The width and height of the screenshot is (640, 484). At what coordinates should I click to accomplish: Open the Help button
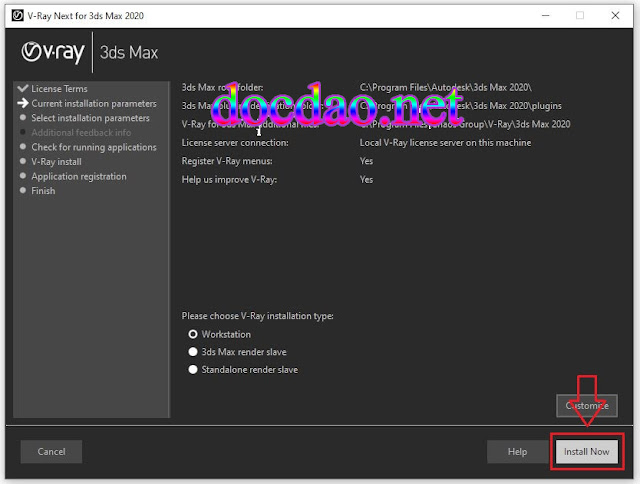point(517,451)
